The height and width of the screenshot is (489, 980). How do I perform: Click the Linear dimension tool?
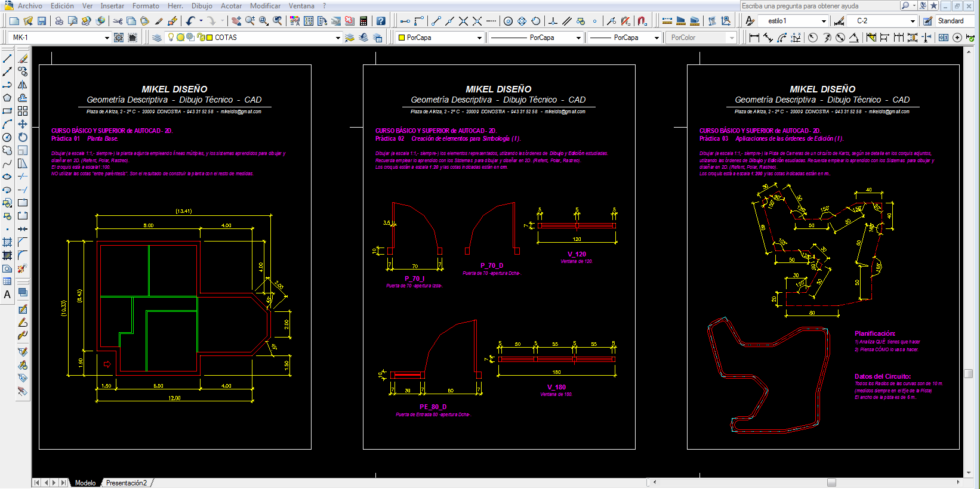pyautogui.click(x=754, y=38)
